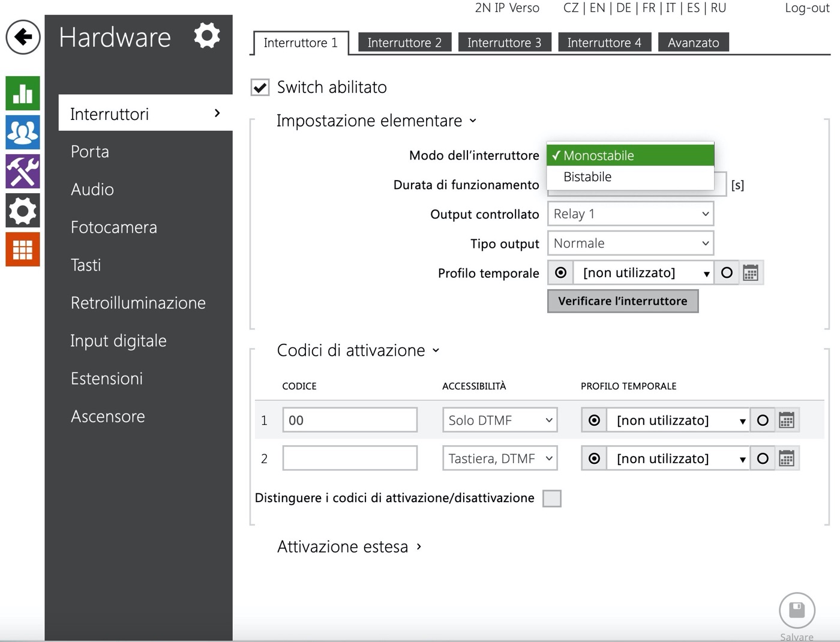Choose Bistabile in the open list
840x642 pixels.
coord(631,177)
